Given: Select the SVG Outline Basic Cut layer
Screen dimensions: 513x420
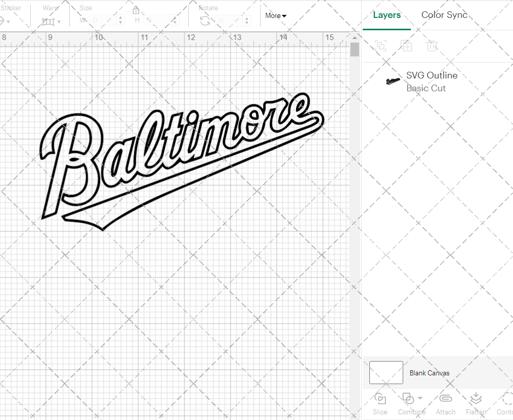Looking at the screenshot, I should [431, 81].
